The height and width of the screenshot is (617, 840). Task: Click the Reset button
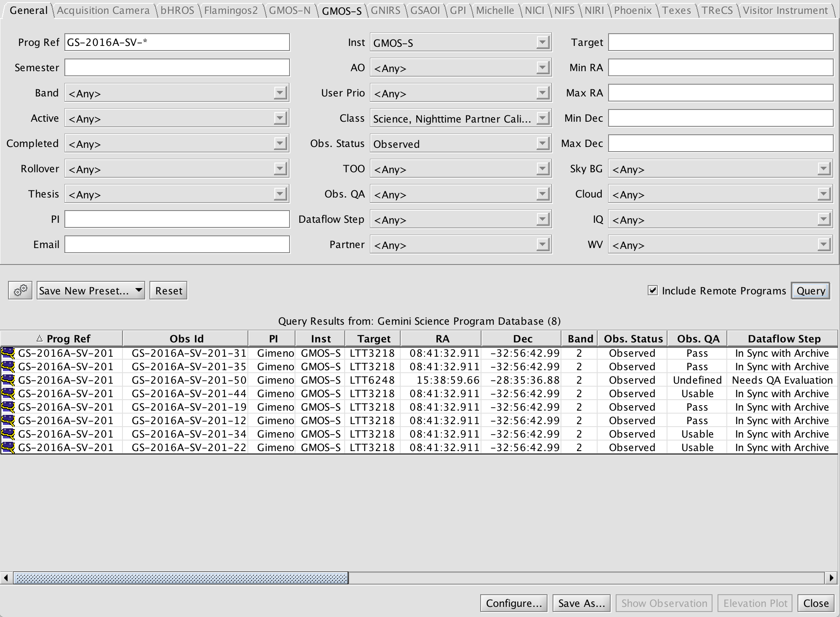(x=168, y=291)
